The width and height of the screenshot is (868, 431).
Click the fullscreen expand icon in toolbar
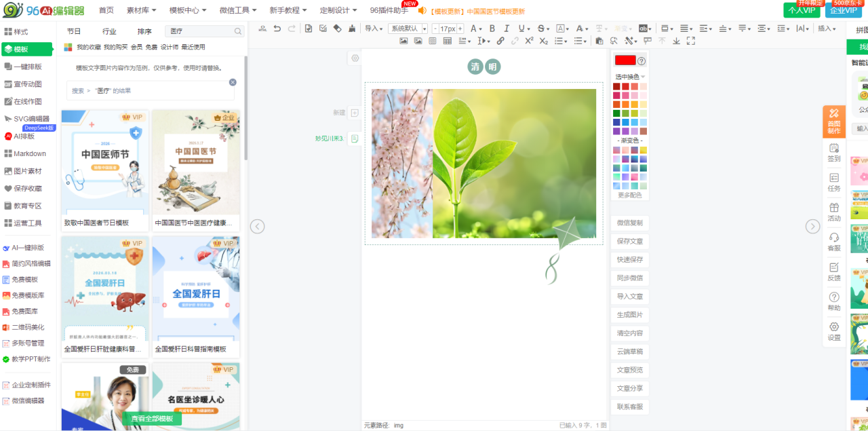coord(691,41)
